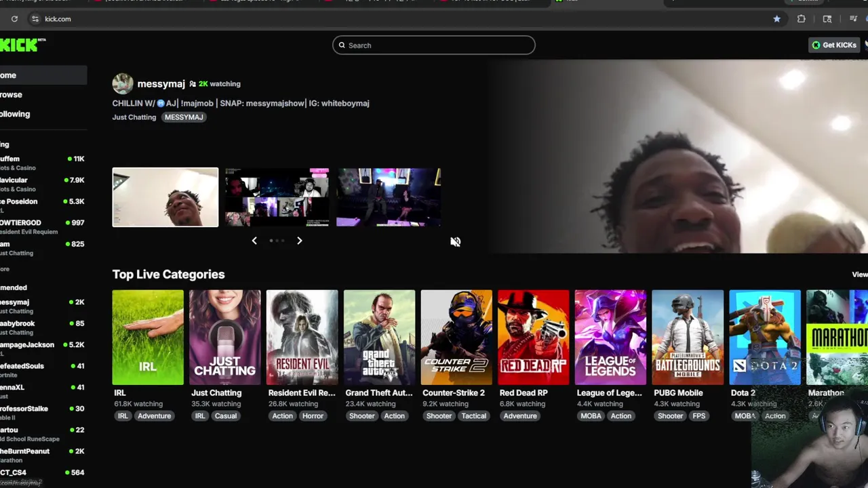Open recommended channel with 5.2K viewers
The width and height of the screenshot is (868, 488).
(x=43, y=349)
